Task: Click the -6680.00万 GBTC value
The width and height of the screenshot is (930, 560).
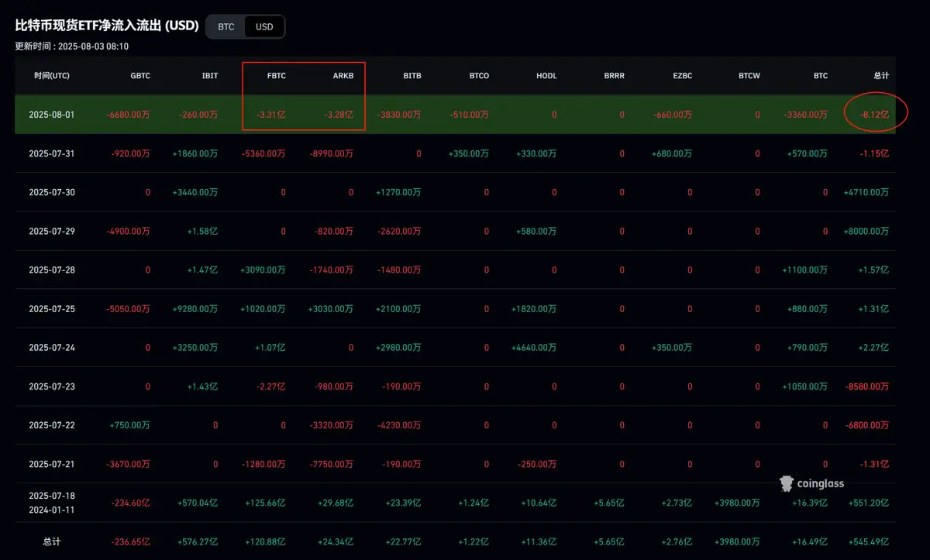Action: [x=128, y=115]
